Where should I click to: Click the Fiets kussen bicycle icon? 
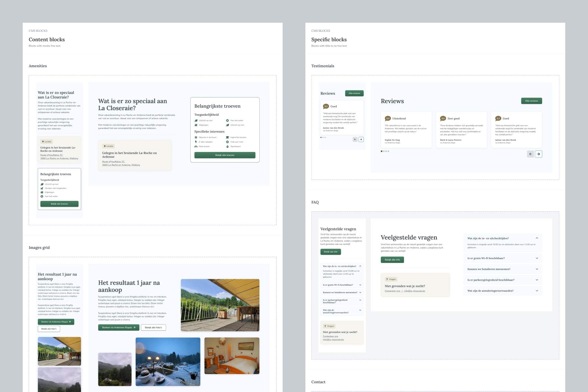click(x=196, y=147)
